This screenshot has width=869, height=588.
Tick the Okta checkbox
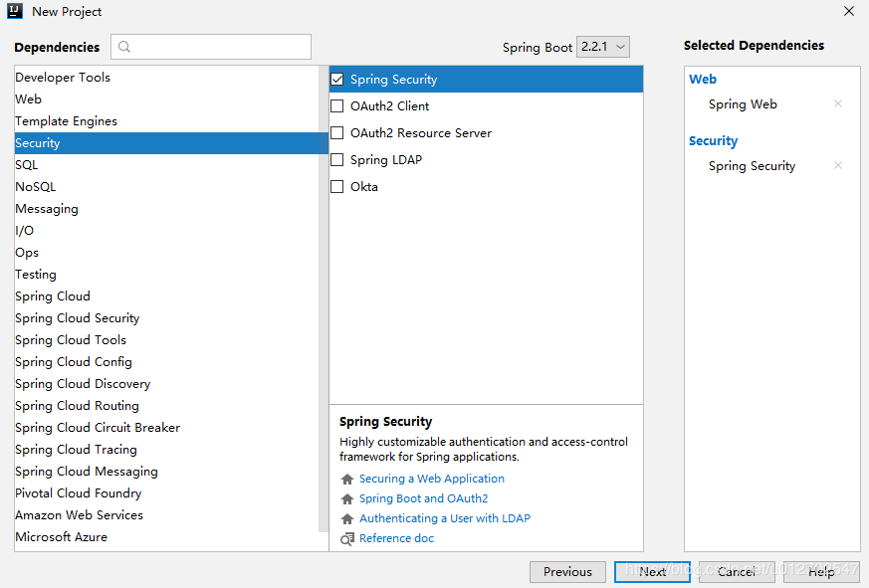pyautogui.click(x=337, y=187)
